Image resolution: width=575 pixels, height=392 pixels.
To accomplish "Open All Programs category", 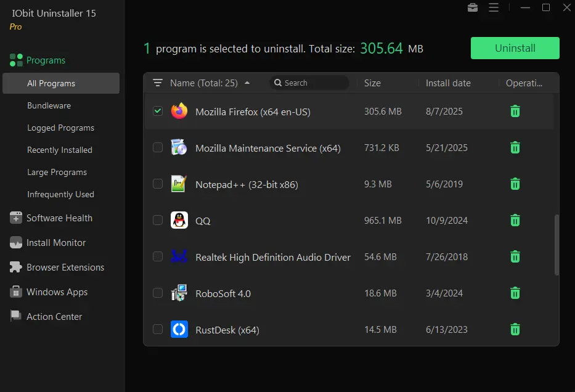I will pos(61,83).
